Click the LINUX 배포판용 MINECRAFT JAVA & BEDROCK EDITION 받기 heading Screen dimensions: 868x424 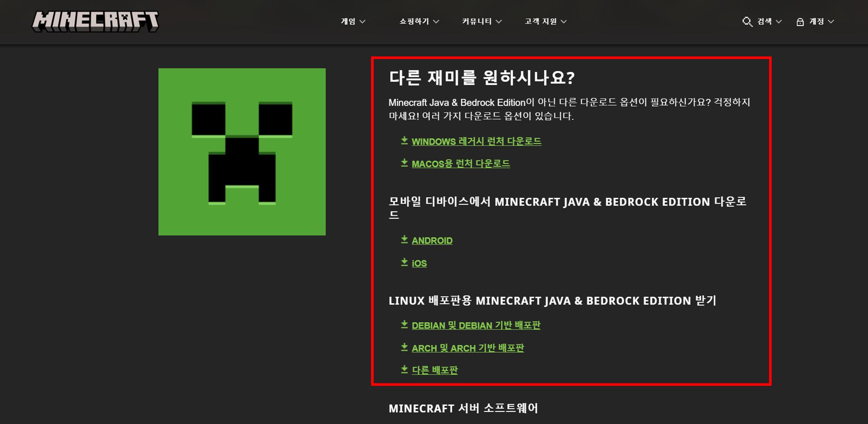tap(552, 301)
